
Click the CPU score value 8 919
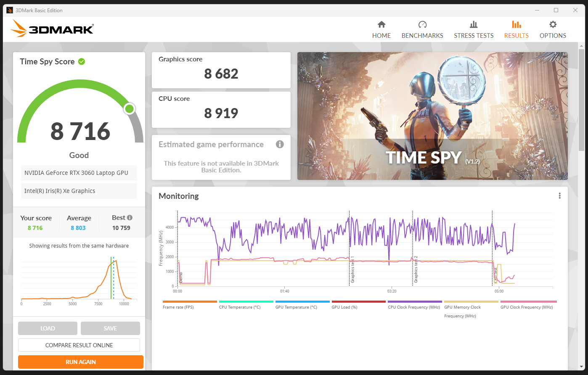[x=221, y=114]
